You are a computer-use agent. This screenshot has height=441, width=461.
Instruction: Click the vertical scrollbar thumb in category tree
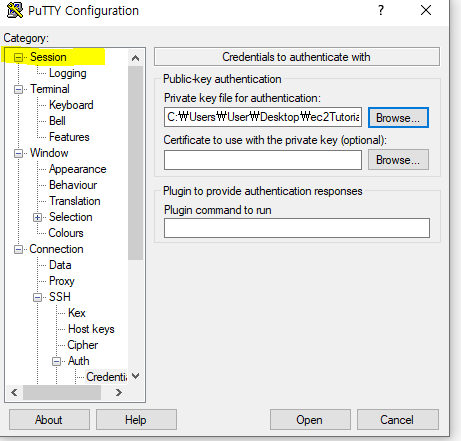[135, 163]
